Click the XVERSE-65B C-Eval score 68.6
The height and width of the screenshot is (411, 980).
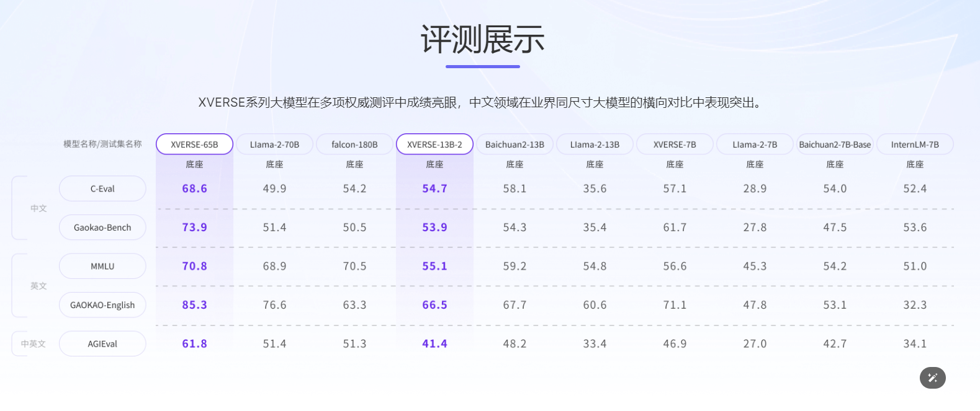[x=194, y=188]
